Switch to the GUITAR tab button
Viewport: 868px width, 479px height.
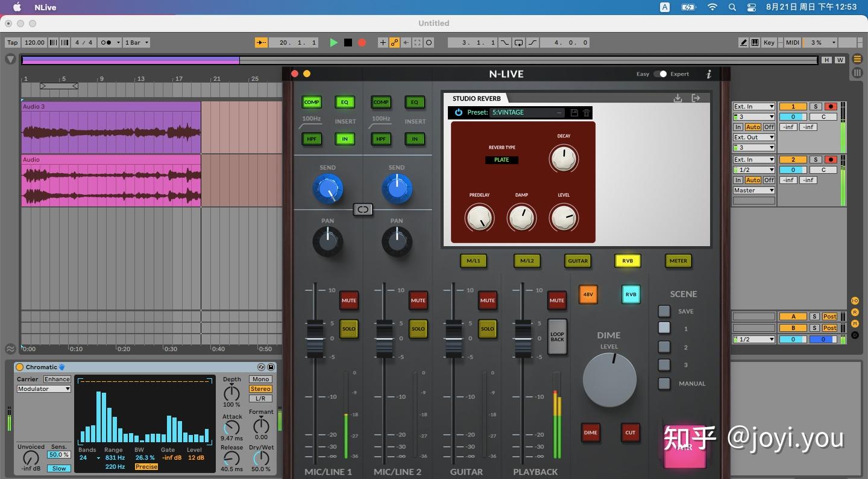click(x=577, y=261)
